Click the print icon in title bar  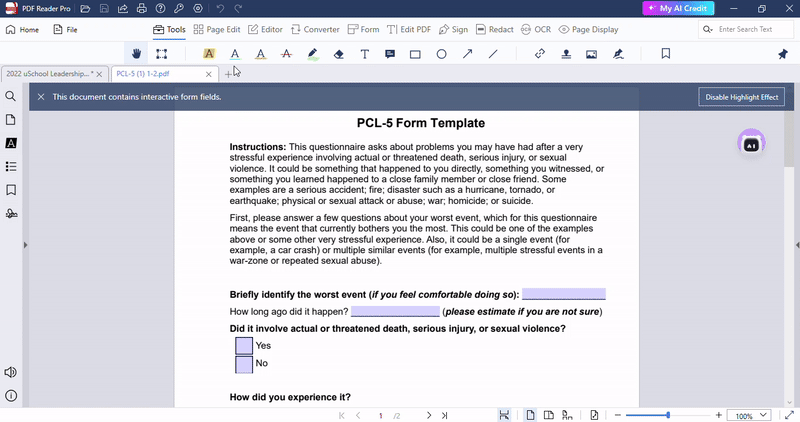coord(141,9)
